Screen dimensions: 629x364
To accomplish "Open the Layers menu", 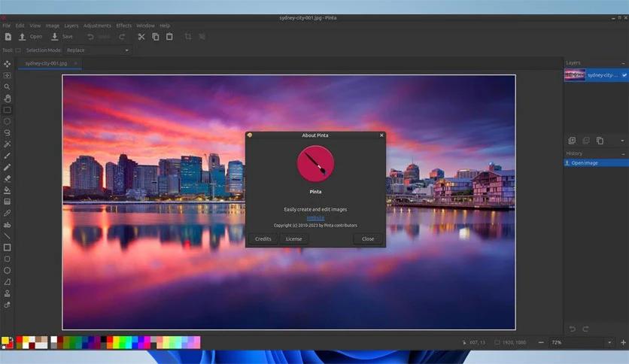I will [71, 26].
